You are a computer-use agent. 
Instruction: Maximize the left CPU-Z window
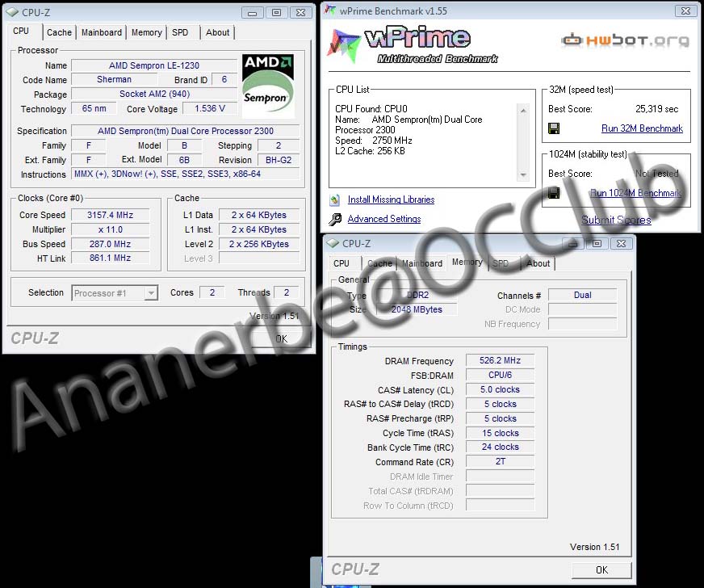pyautogui.click(x=277, y=13)
